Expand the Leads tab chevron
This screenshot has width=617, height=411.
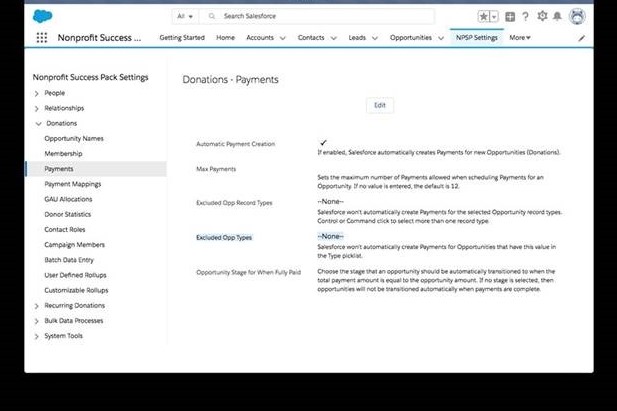point(375,38)
